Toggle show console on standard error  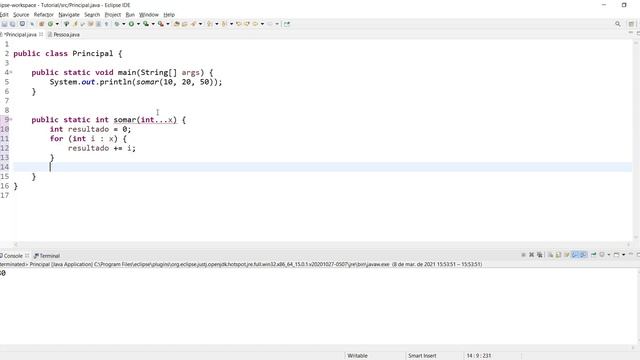584,255
